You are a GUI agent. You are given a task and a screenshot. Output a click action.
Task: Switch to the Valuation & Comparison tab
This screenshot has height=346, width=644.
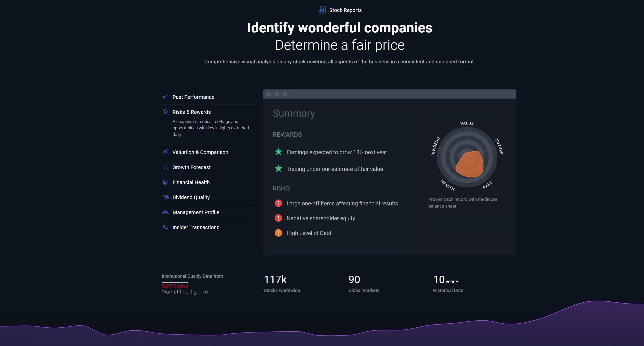200,152
